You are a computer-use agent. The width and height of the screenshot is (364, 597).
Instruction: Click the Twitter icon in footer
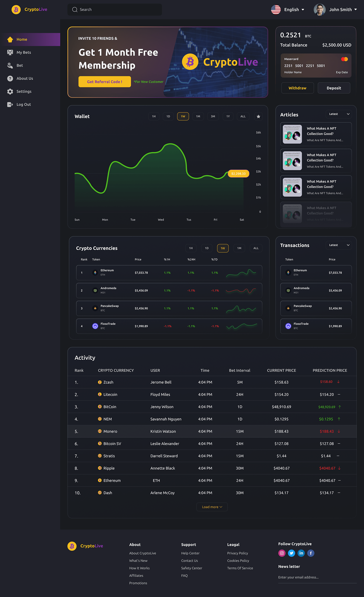coord(291,553)
